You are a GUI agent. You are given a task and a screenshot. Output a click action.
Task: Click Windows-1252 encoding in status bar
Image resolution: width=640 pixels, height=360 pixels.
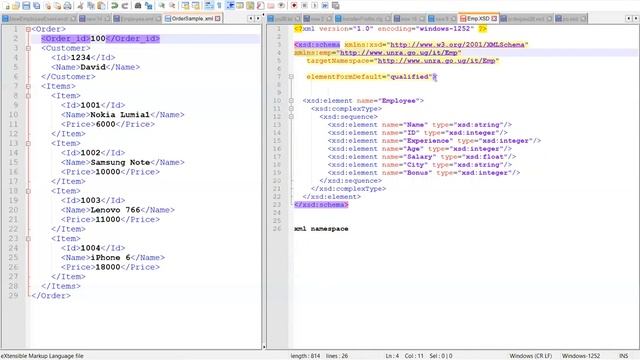(581, 356)
